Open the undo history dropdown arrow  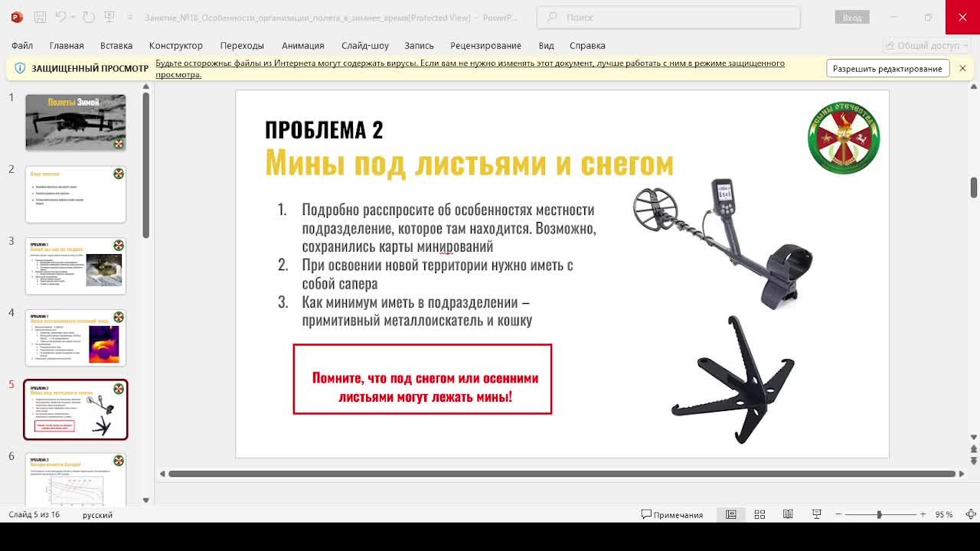click(73, 17)
